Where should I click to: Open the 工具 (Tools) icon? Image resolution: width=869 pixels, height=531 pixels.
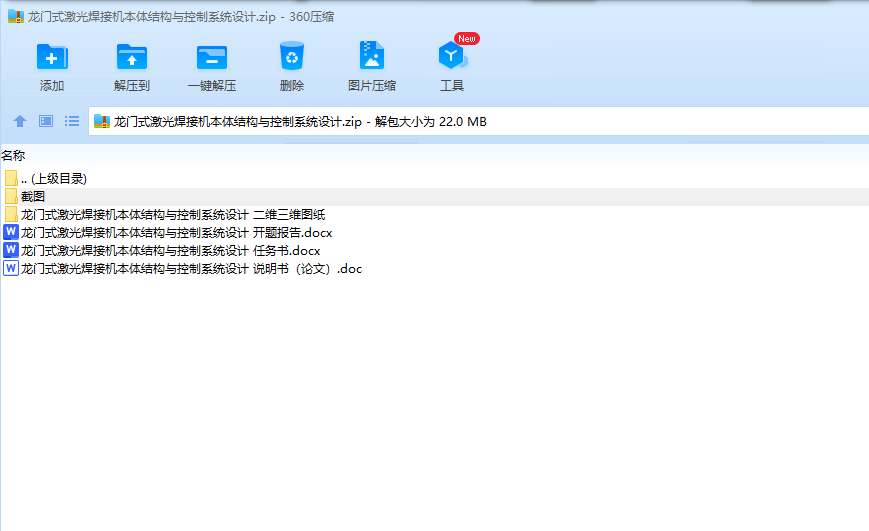coord(452,55)
